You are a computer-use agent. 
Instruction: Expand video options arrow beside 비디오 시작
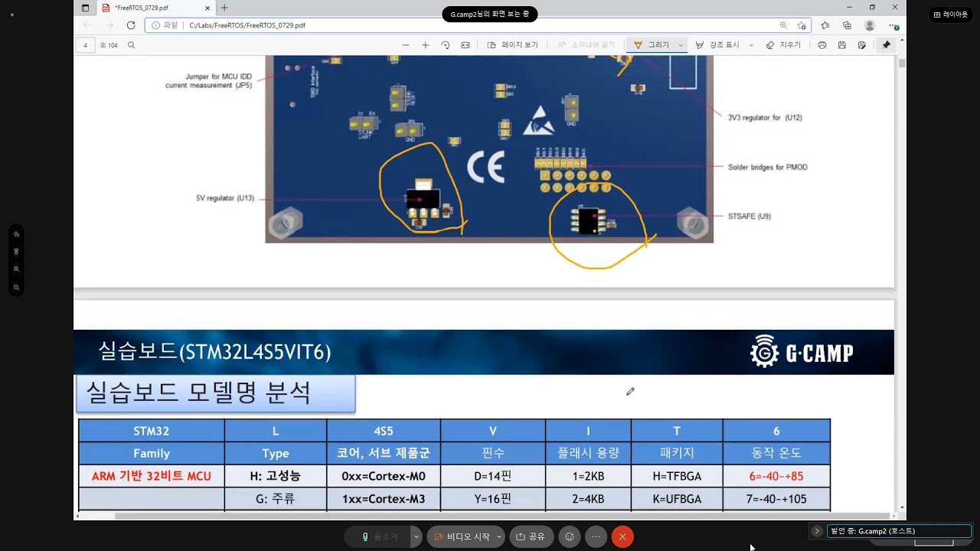point(499,537)
